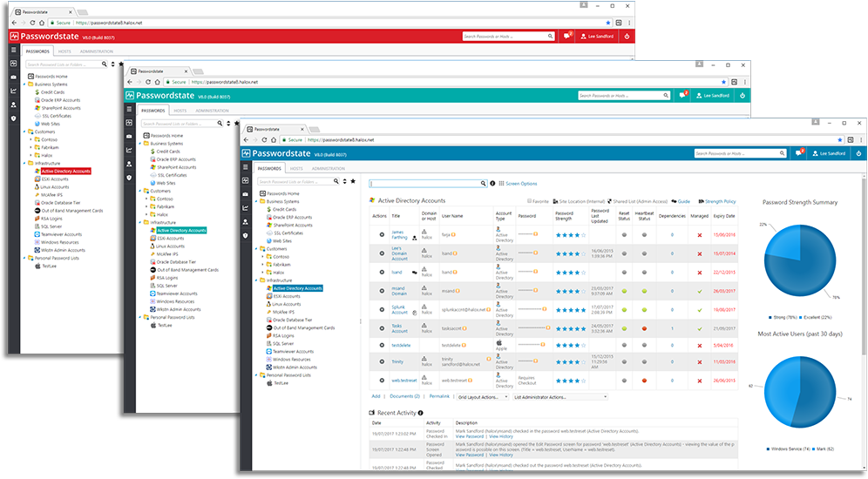Click Add link below the grid
The image size is (868, 479).
[x=376, y=396]
